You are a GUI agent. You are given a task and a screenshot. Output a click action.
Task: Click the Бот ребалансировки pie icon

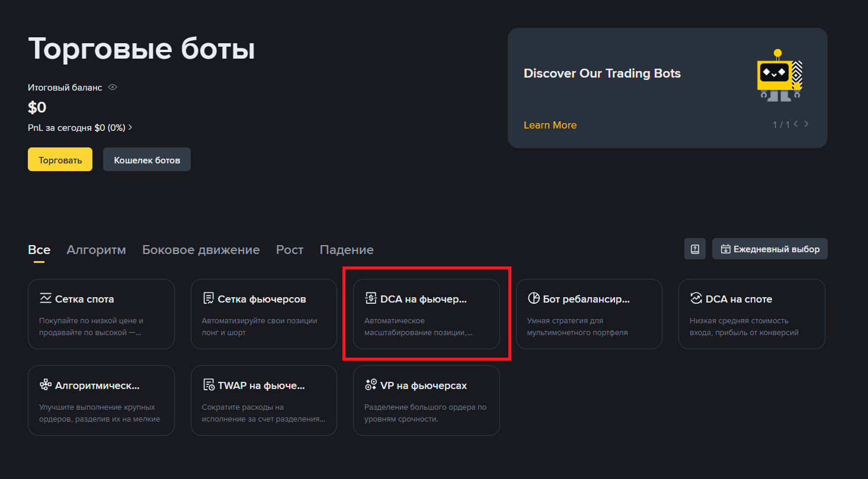pyautogui.click(x=533, y=298)
